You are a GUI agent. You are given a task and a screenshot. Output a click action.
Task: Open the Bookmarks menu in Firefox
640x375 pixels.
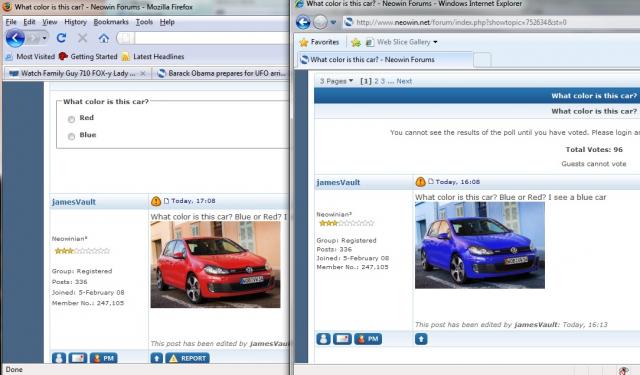pyautogui.click(x=111, y=22)
